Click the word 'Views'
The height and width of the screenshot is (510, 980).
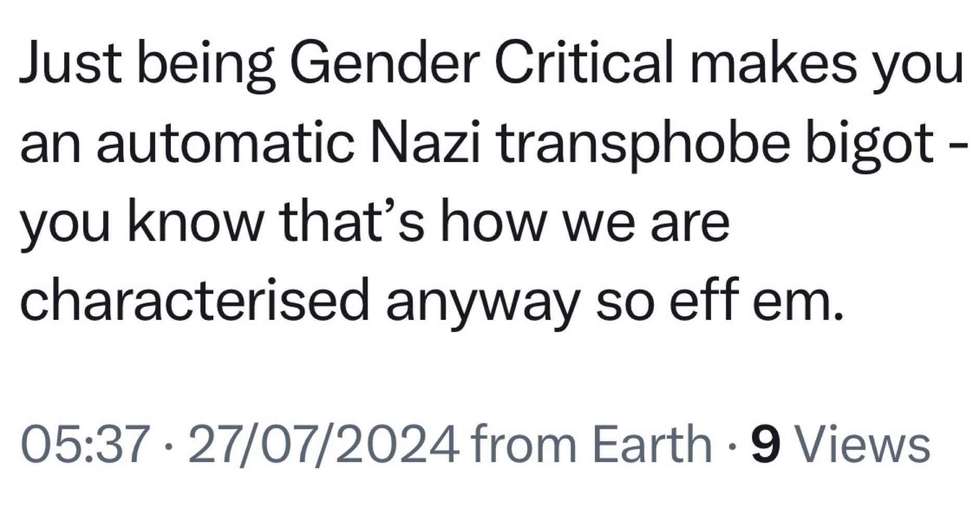(x=863, y=443)
